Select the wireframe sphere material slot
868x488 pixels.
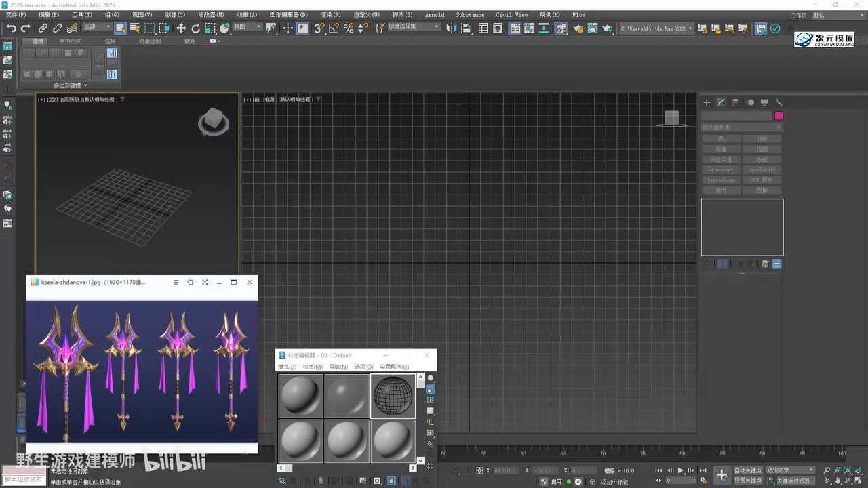(x=393, y=395)
